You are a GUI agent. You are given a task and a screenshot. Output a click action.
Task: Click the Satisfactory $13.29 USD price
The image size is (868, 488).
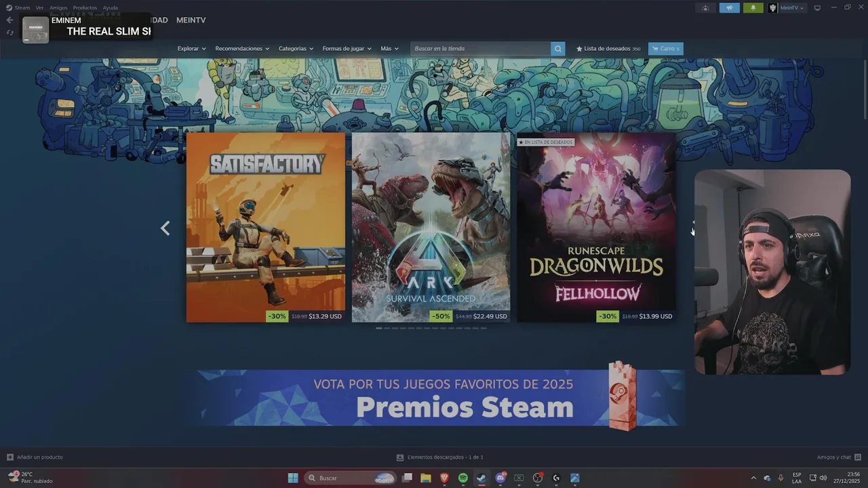(x=325, y=317)
